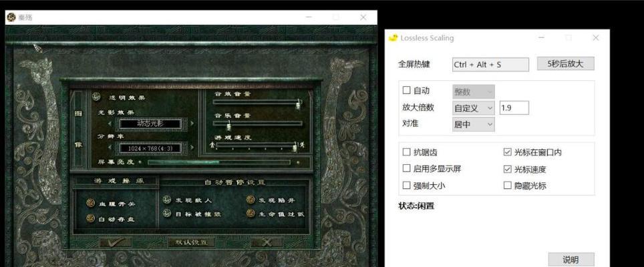
Task: Minimize the game window
Action: (309, 17)
